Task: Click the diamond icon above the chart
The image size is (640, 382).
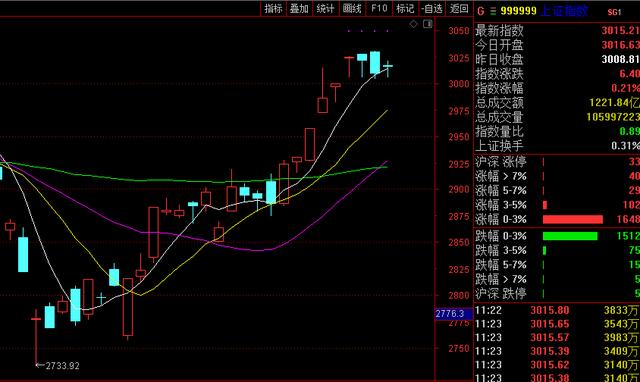Action: pos(413,24)
